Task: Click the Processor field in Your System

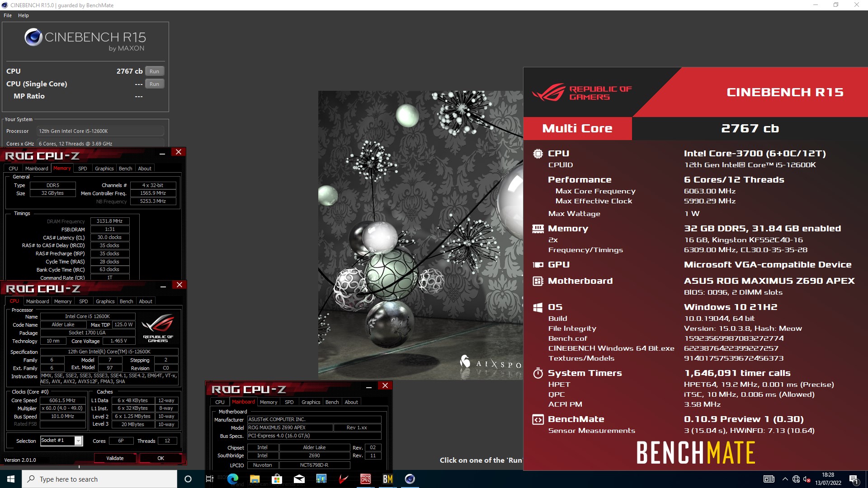Action: tap(100, 131)
